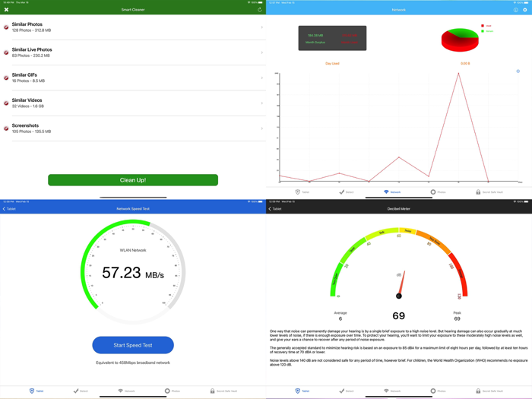Uncheck the Similar Live Photos checkmark
532x399 pixels.
point(6,52)
